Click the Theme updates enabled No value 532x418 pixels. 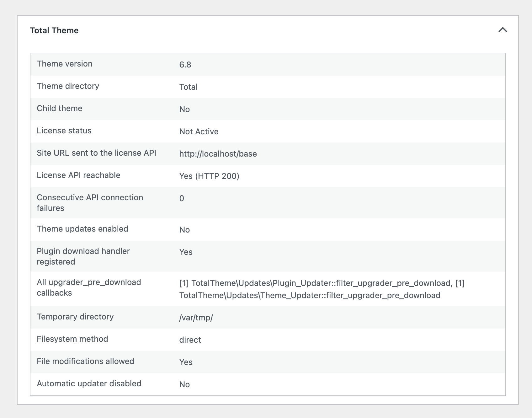184,230
